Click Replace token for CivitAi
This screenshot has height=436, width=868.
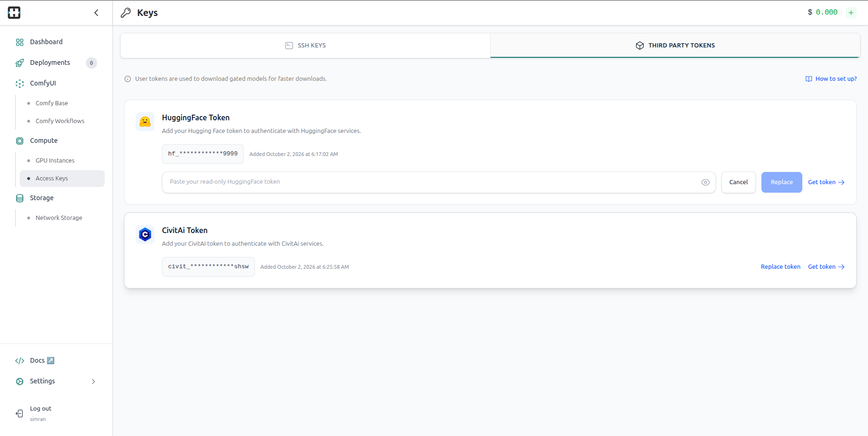780,267
